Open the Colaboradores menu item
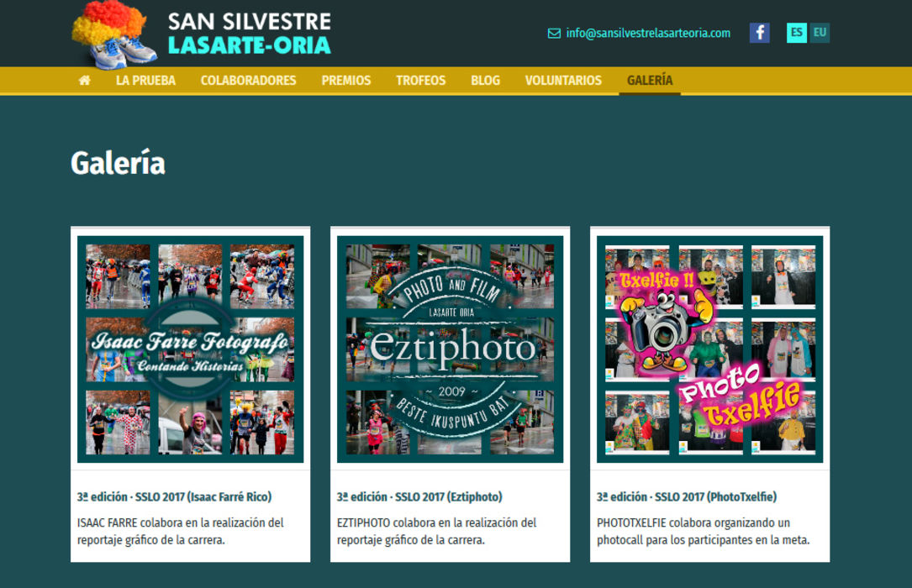The width and height of the screenshot is (912, 588). pyautogui.click(x=248, y=80)
